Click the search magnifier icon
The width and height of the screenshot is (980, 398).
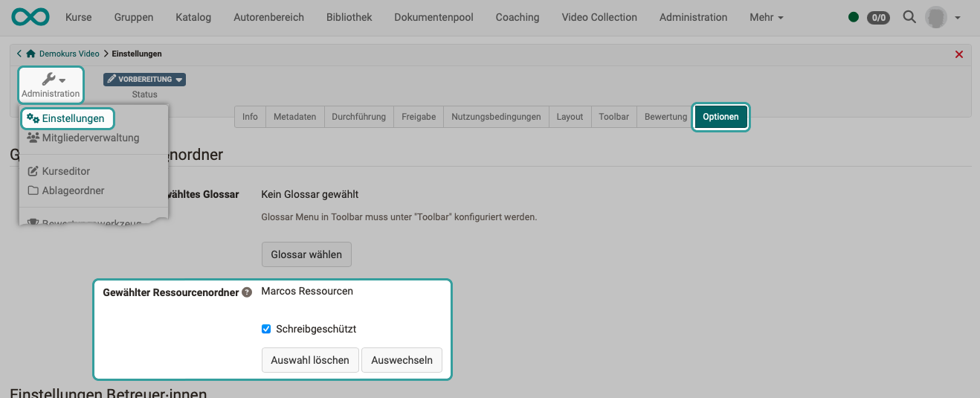tap(909, 16)
